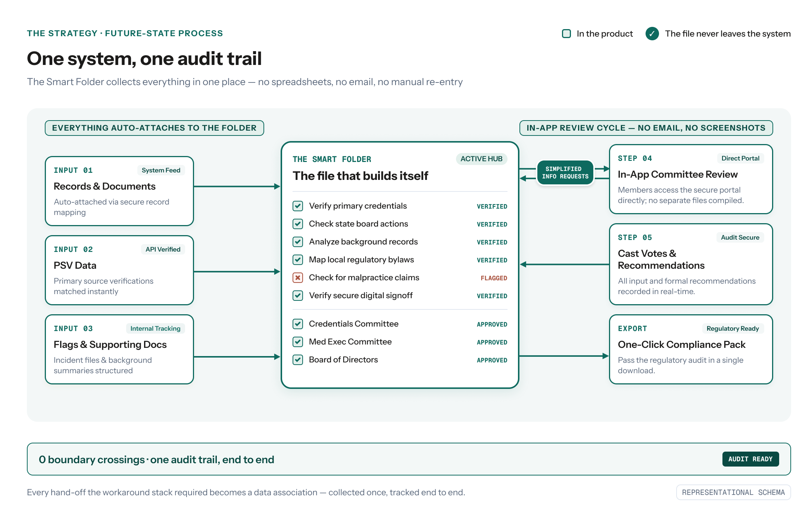Toggle the Credentials Committee checkbox
Viewport: 812px width, 527px height.
298,324
